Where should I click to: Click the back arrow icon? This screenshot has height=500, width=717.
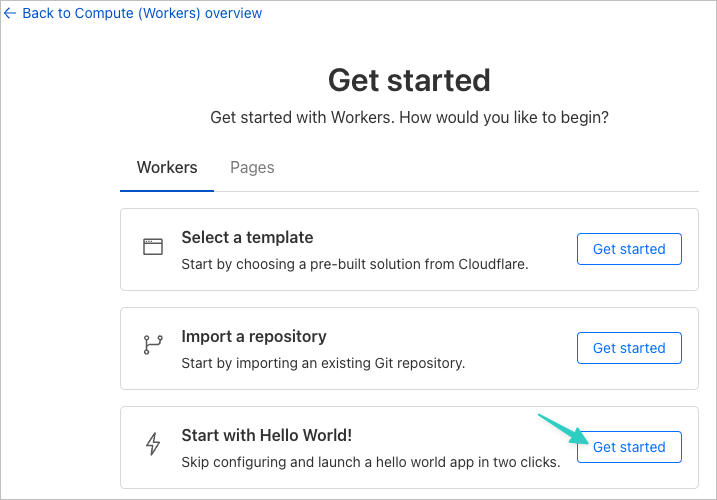10,13
